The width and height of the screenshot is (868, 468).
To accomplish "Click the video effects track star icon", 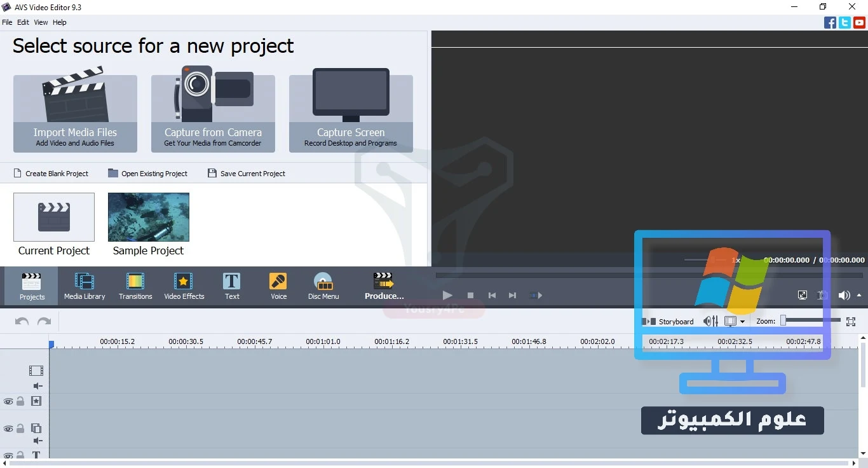I will coord(36,401).
